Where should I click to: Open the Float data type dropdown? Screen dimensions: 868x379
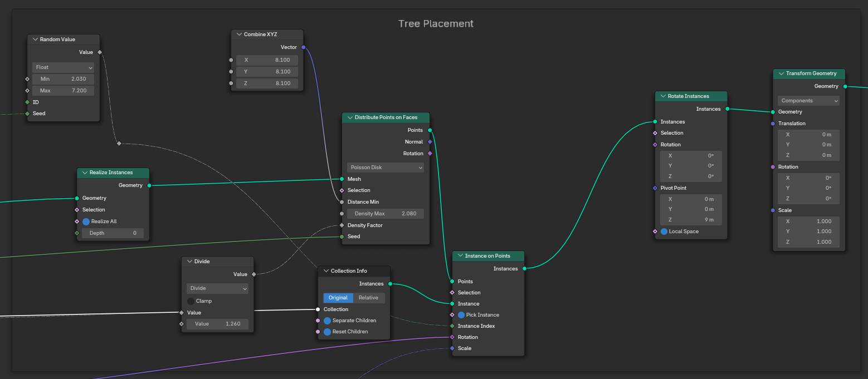pyautogui.click(x=63, y=67)
